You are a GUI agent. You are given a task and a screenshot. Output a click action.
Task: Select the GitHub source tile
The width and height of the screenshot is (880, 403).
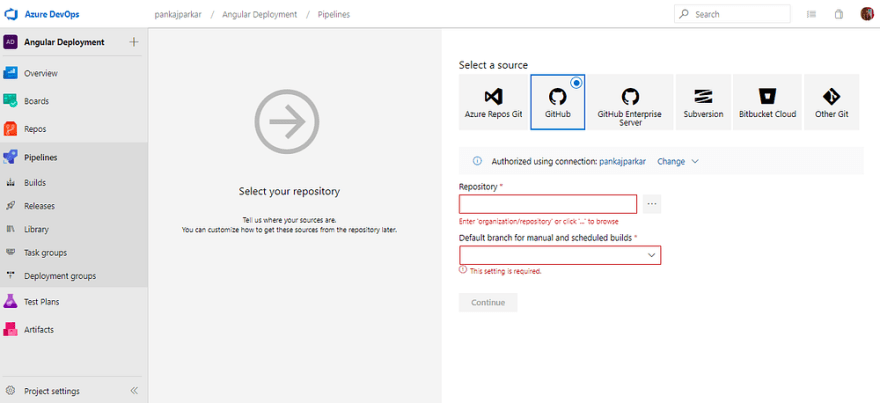(x=558, y=102)
